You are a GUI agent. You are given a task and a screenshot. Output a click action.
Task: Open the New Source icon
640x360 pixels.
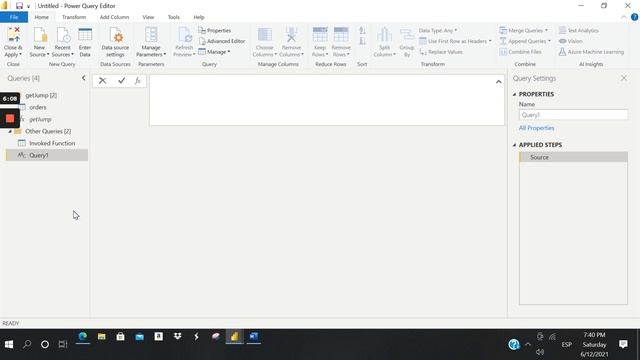(x=40, y=35)
